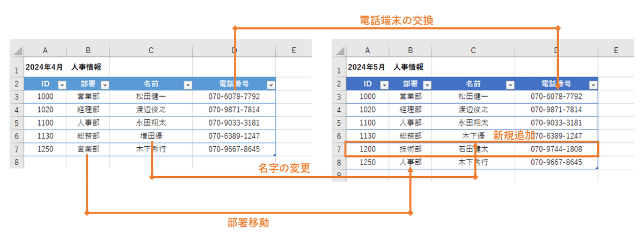Select 経理部 cell in April sheet

pyautogui.click(x=89, y=110)
